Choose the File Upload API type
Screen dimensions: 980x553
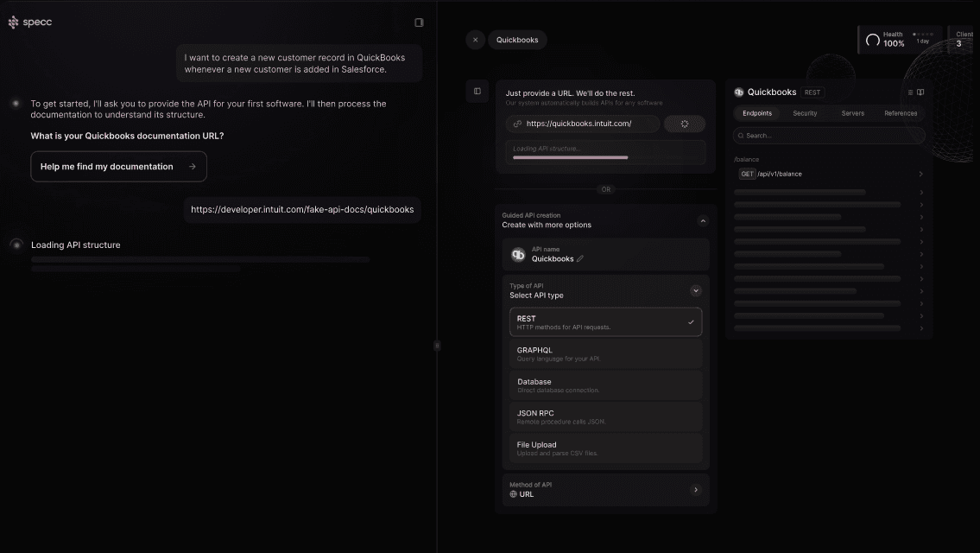[x=605, y=448]
